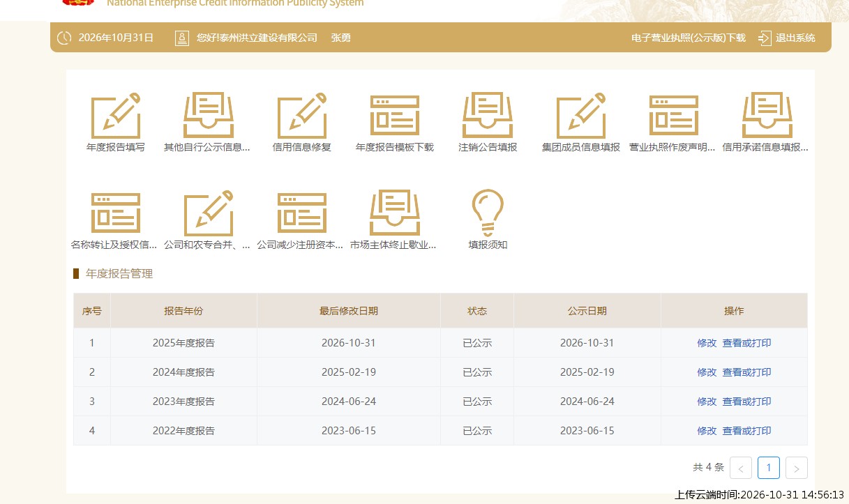Open 营业执照作废声明 icon
This screenshot has height=504, width=849.
click(x=673, y=115)
